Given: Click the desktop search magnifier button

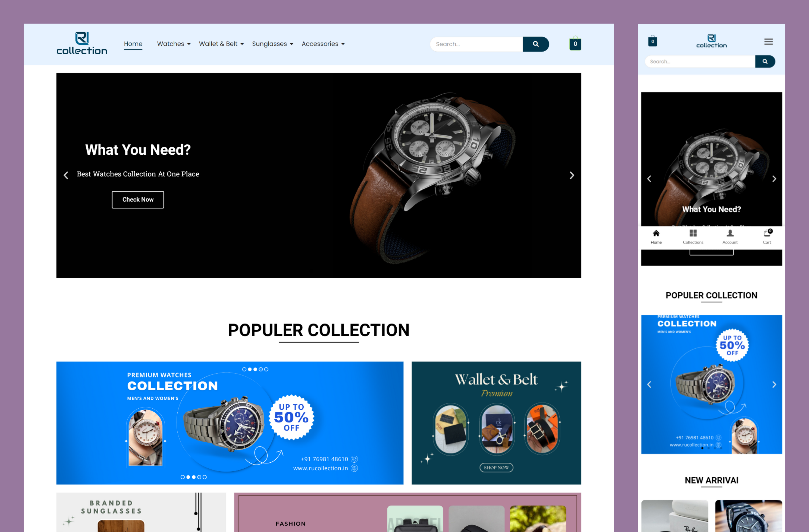Looking at the screenshot, I should (x=535, y=44).
